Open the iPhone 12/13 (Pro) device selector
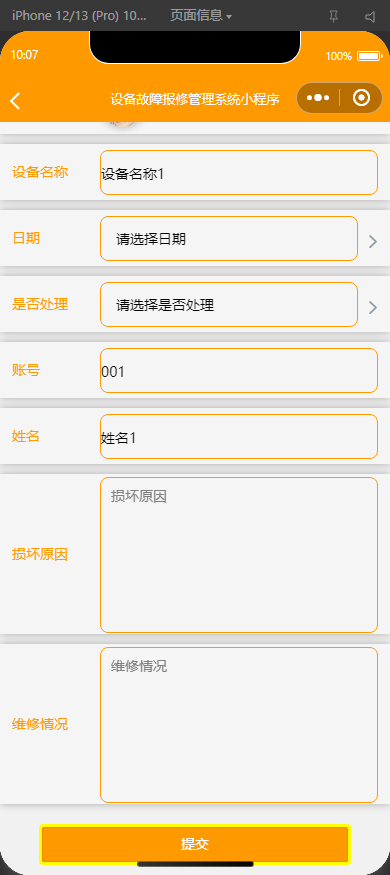390x875 pixels. (x=79, y=16)
